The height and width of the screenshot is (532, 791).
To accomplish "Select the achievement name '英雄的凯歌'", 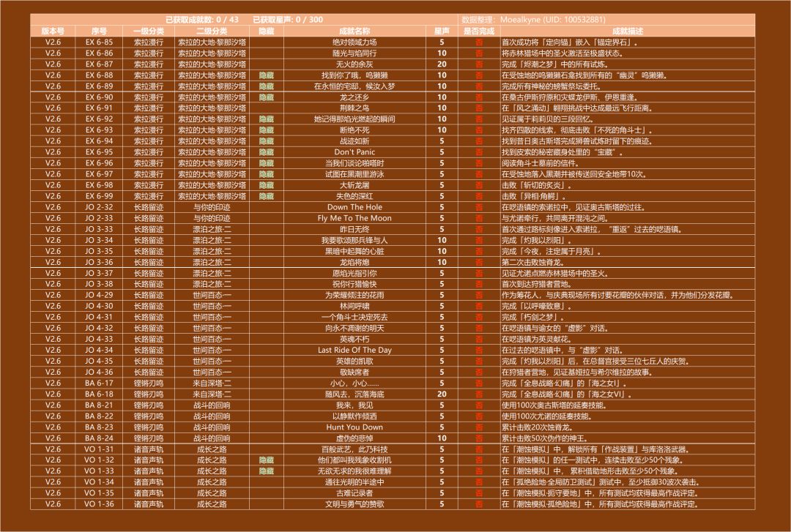I will click(354, 361).
